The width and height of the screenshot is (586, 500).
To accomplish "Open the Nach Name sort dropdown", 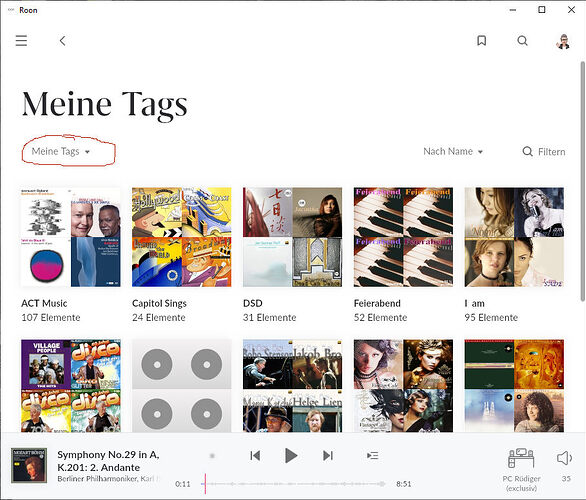I will [453, 151].
